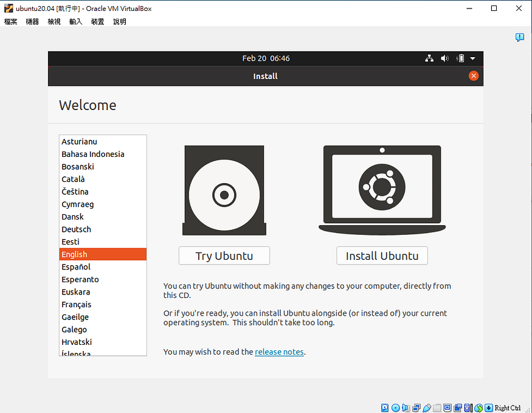
Task: Click the USB devices indicator icon
Action: 427,408
